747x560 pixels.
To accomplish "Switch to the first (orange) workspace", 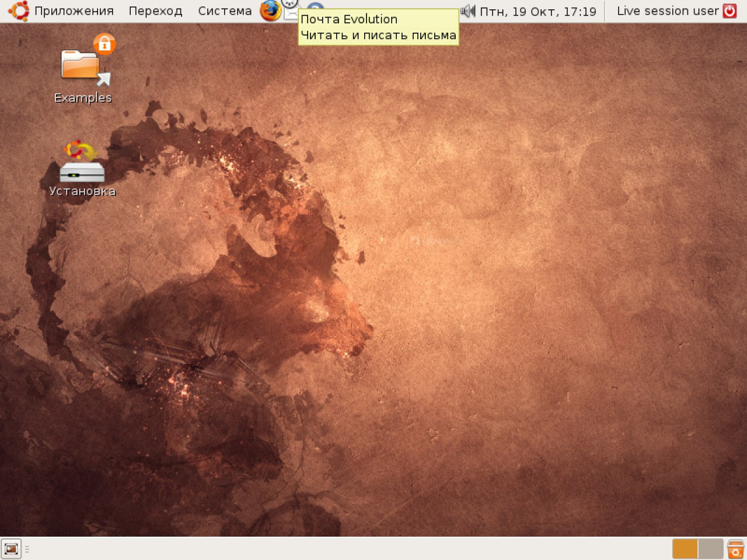I will (685, 549).
